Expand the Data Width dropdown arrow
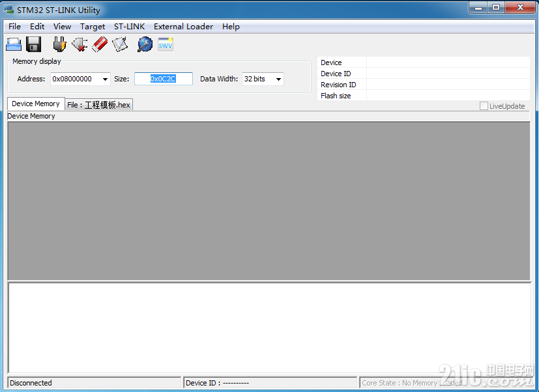 278,79
